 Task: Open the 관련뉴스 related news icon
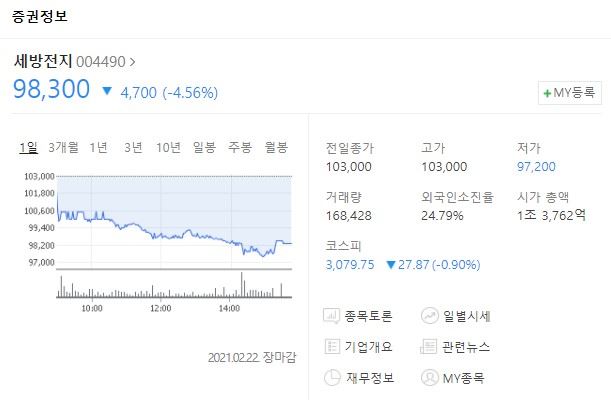click(x=428, y=346)
